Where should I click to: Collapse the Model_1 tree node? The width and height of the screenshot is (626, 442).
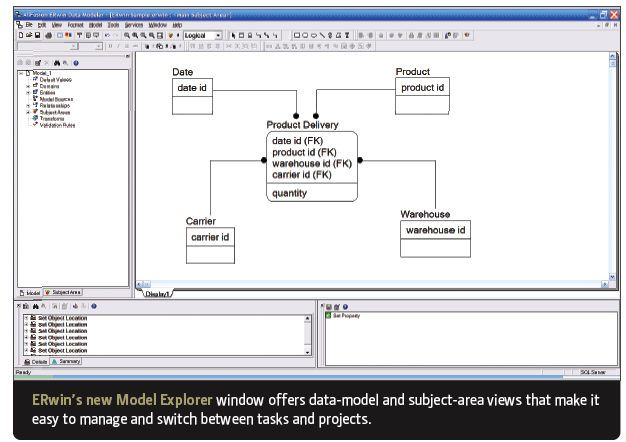21,73
